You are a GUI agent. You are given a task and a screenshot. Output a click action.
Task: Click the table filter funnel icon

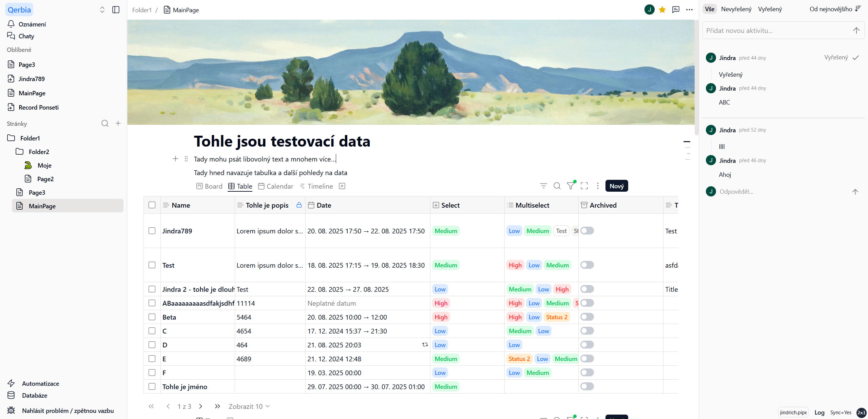pos(571,186)
